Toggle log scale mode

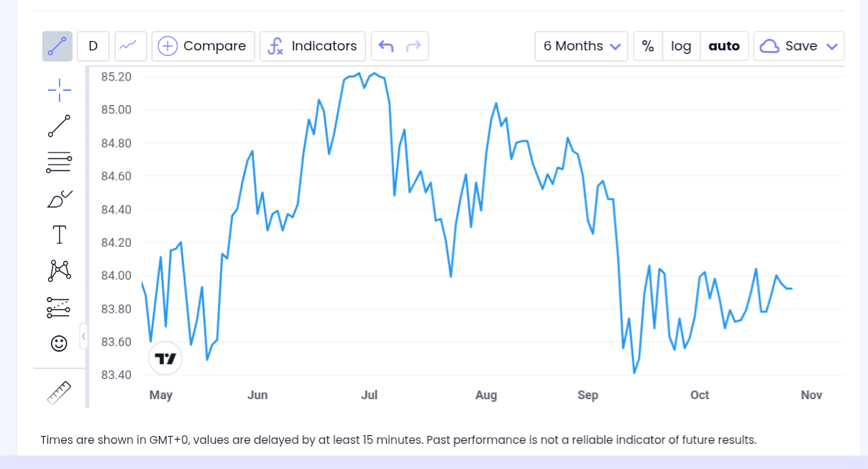[681, 46]
